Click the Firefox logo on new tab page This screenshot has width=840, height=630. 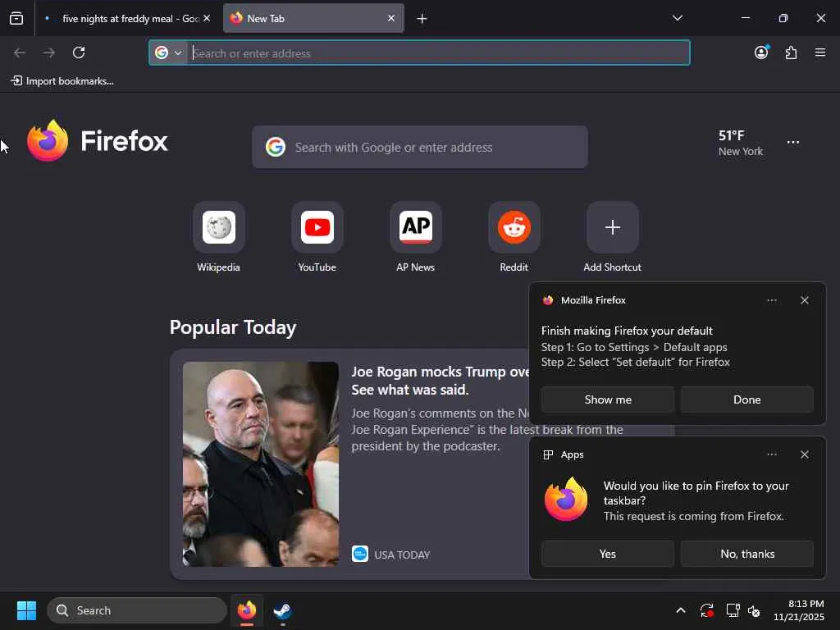(x=97, y=141)
